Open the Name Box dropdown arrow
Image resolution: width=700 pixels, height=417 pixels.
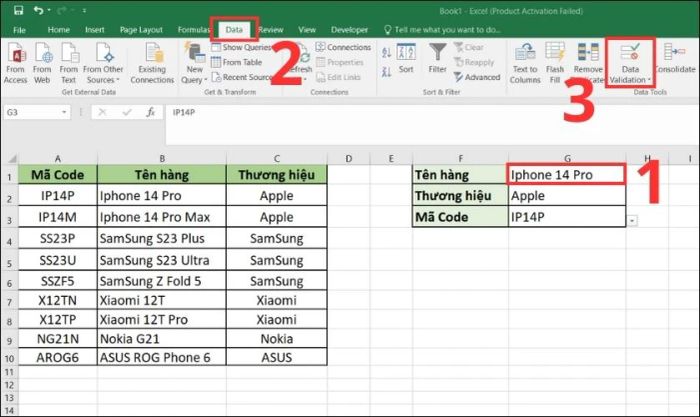coord(64,112)
